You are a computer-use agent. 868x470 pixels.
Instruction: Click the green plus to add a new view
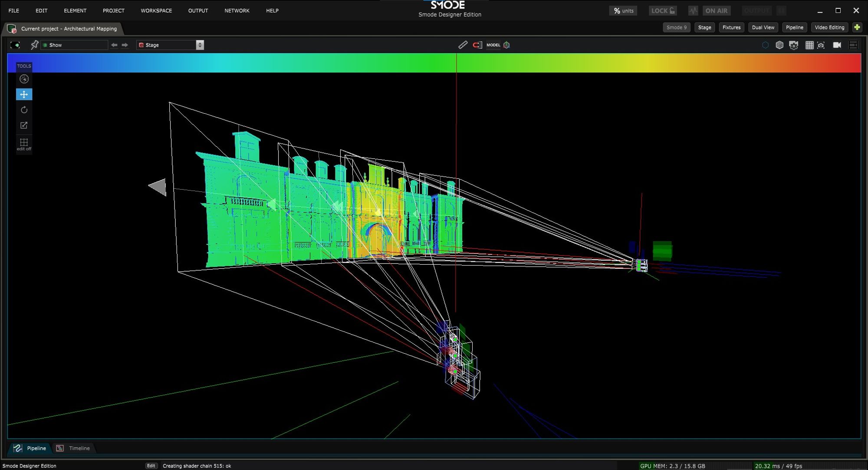tap(857, 27)
